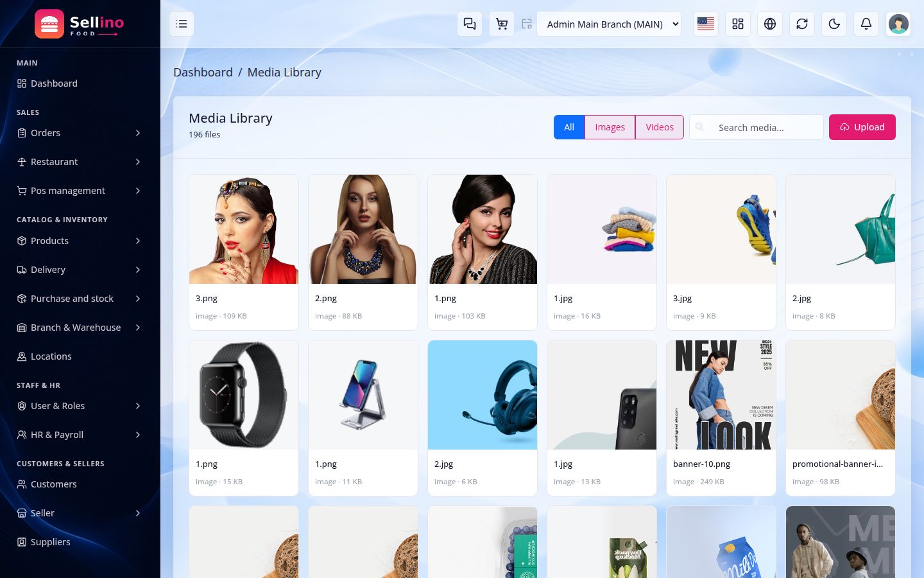Click the Locations sidebar icon
924x578 pixels.
coord(22,356)
